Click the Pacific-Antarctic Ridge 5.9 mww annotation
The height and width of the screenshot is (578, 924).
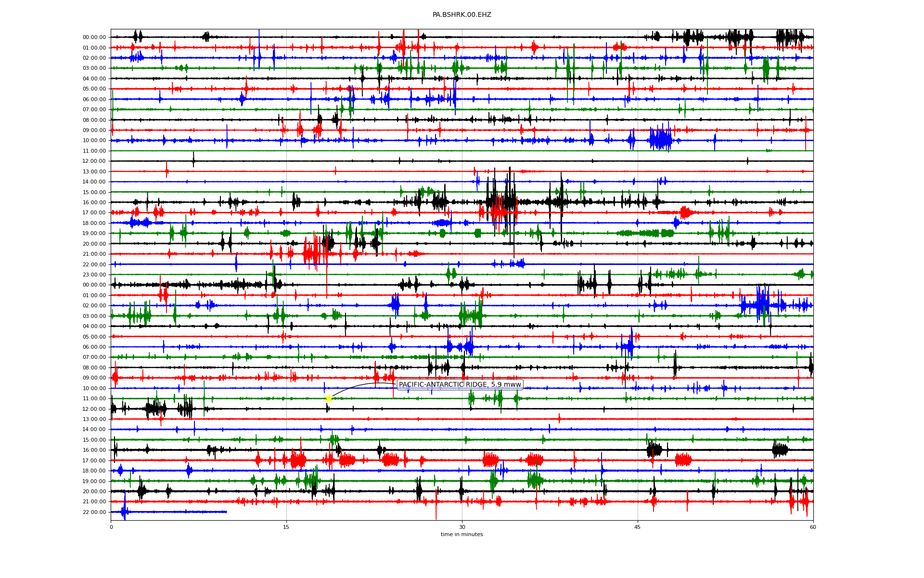(460, 384)
